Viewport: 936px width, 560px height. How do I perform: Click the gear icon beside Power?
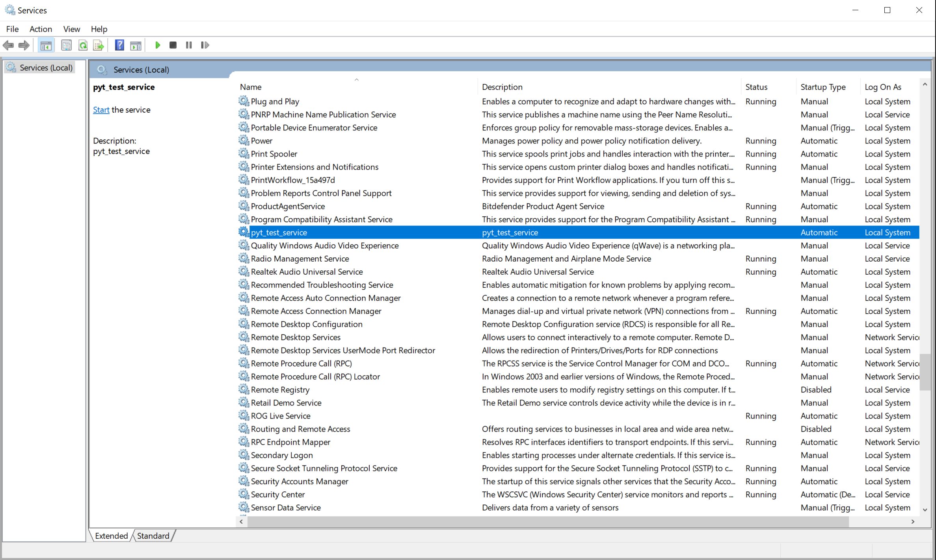244,140
